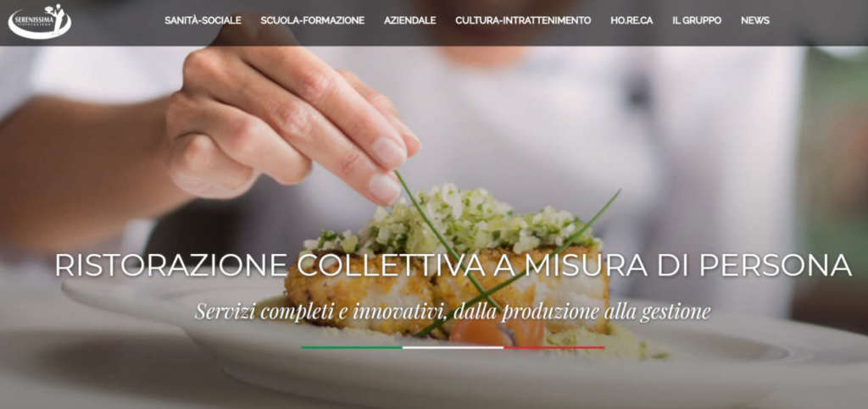868x409 pixels.
Task: Click the breaded fish dish on the plate
Action: click(442, 290)
